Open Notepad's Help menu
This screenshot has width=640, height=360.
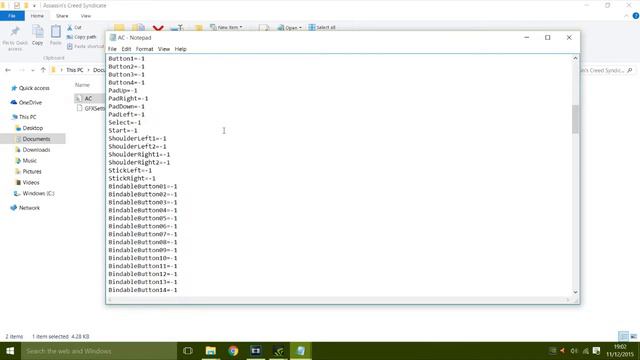180,49
